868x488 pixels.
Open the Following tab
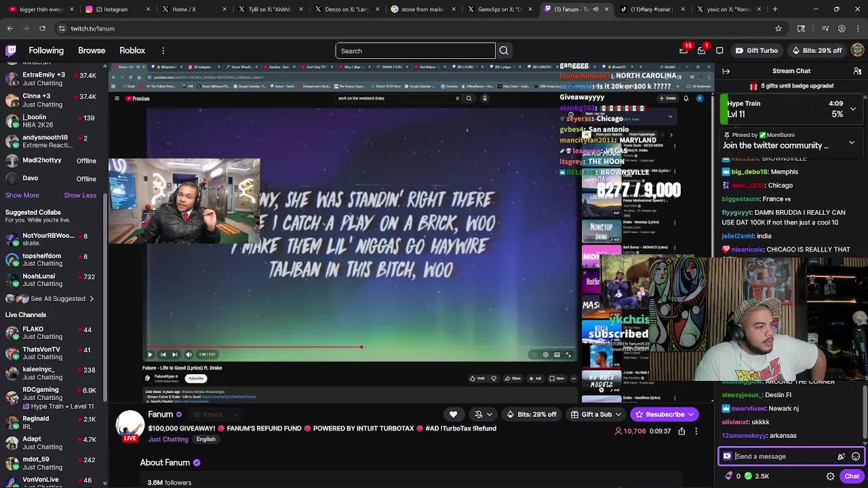point(46,51)
